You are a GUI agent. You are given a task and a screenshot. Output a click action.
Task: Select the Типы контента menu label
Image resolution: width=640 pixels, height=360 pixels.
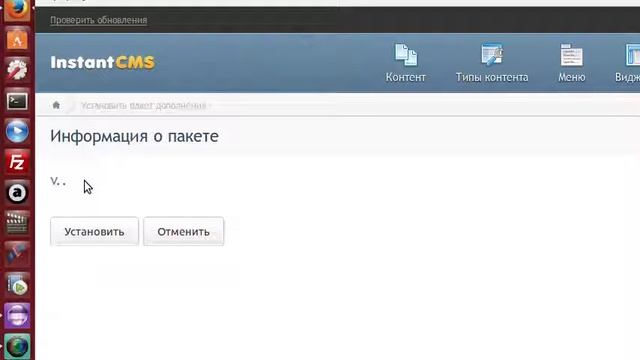492,77
